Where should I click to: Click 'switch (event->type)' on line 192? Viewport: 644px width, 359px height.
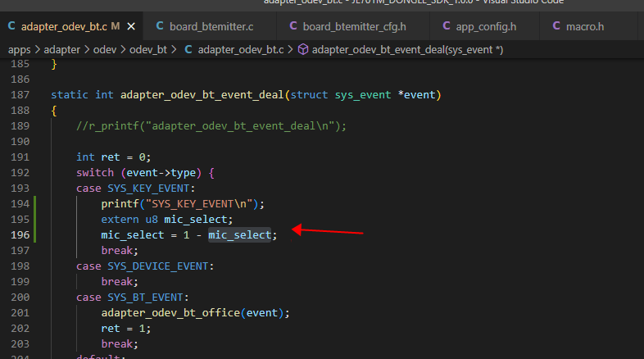coord(138,172)
